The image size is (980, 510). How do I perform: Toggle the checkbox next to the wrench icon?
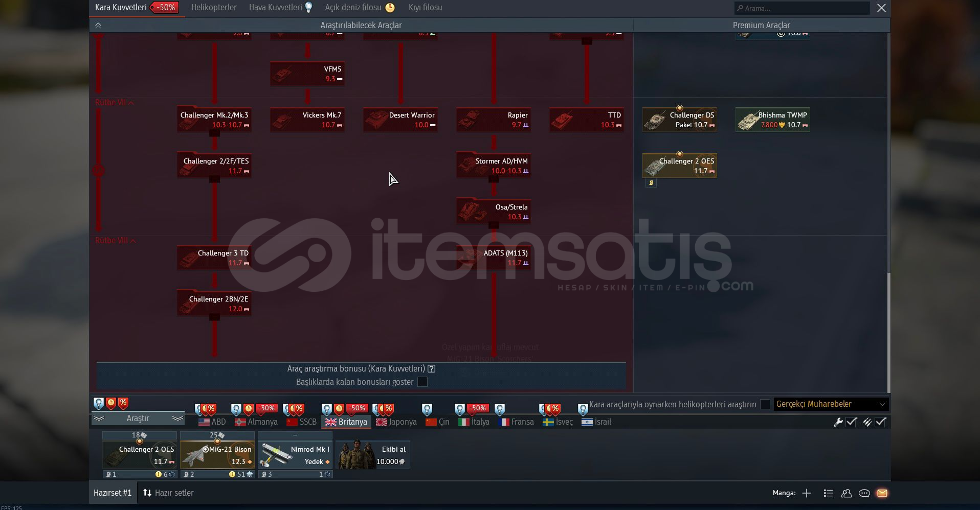click(852, 422)
